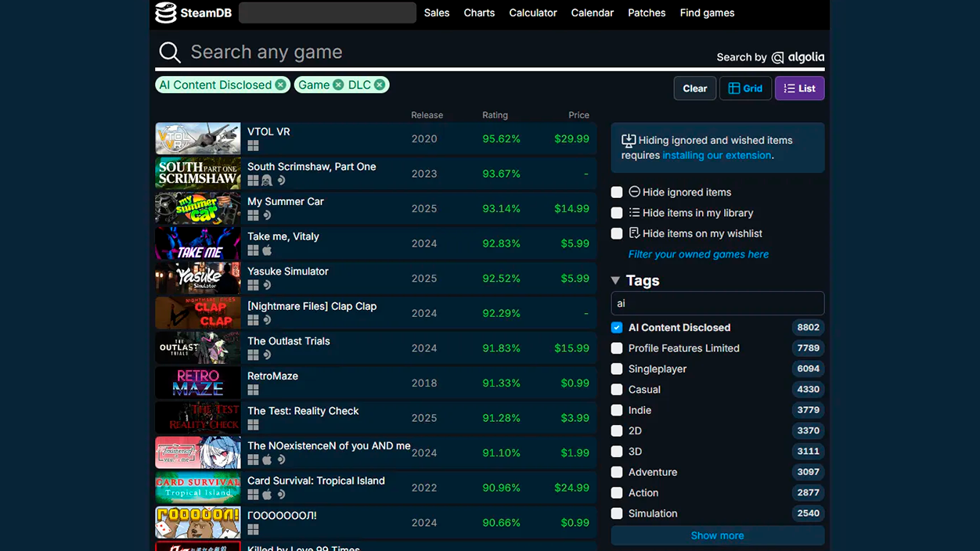This screenshot has height=551, width=980.
Task: Open the RetroMaze thumbnail image
Action: coord(198,384)
